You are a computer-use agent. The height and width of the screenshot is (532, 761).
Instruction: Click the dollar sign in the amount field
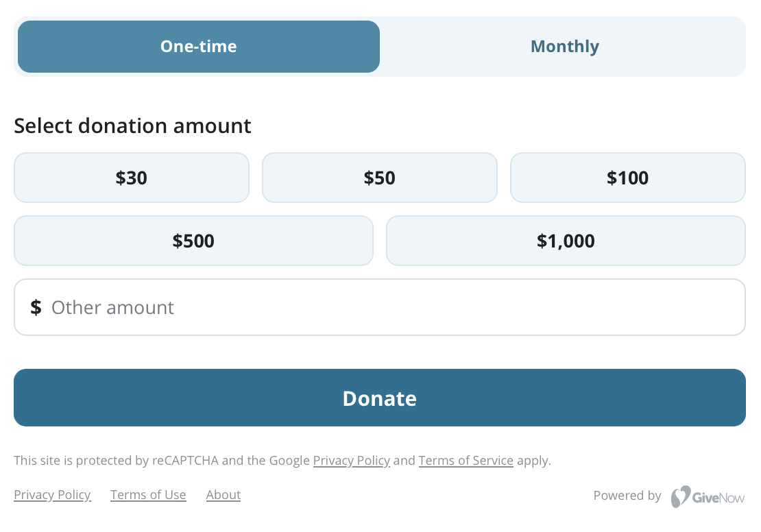tap(36, 306)
